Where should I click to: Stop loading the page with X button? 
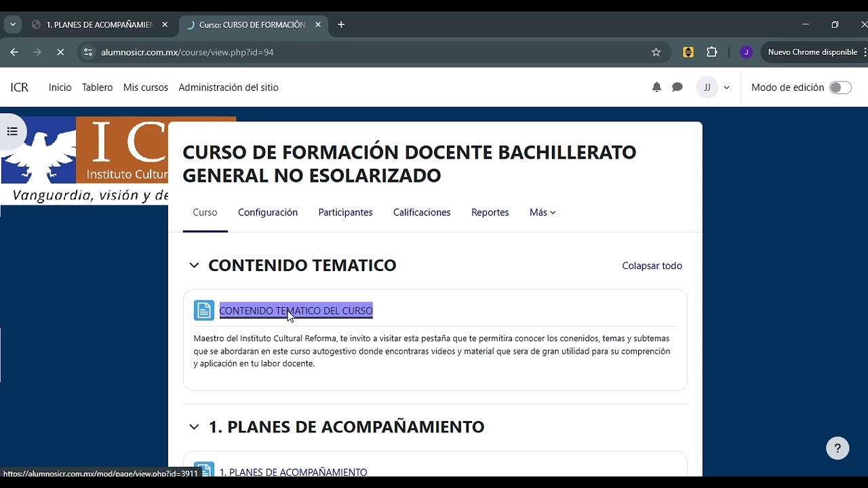pyautogui.click(x=60, y=52)
